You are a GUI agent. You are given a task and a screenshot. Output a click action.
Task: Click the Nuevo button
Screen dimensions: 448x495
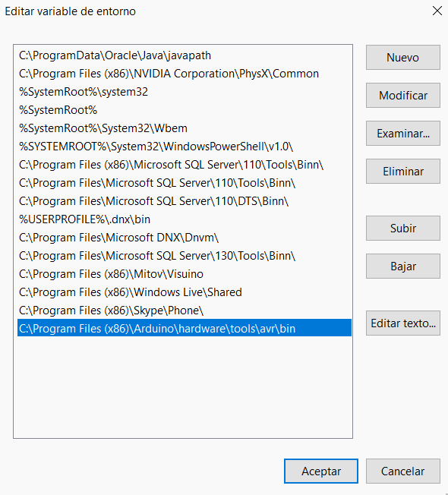(403, 58)
